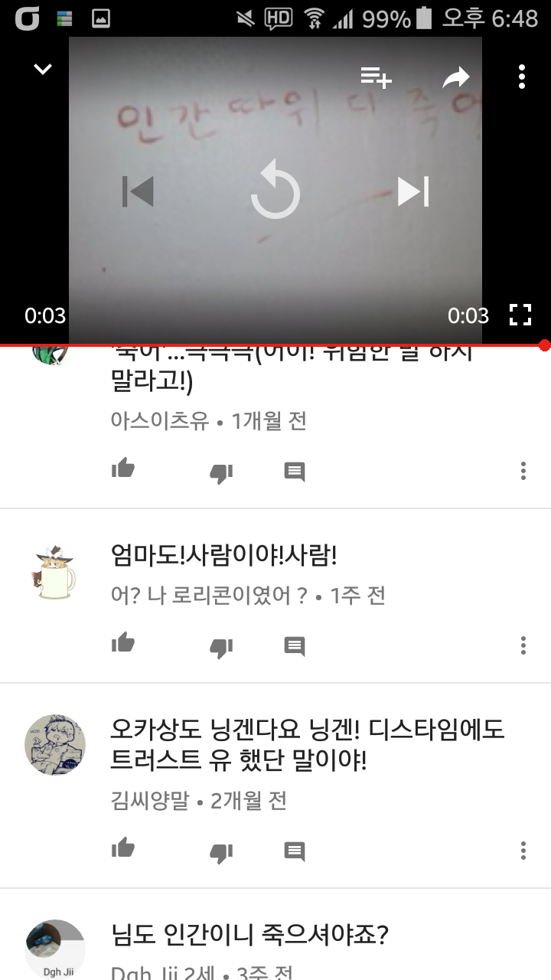Like the comment by 아스이츠유

click(x=123, y=469)
